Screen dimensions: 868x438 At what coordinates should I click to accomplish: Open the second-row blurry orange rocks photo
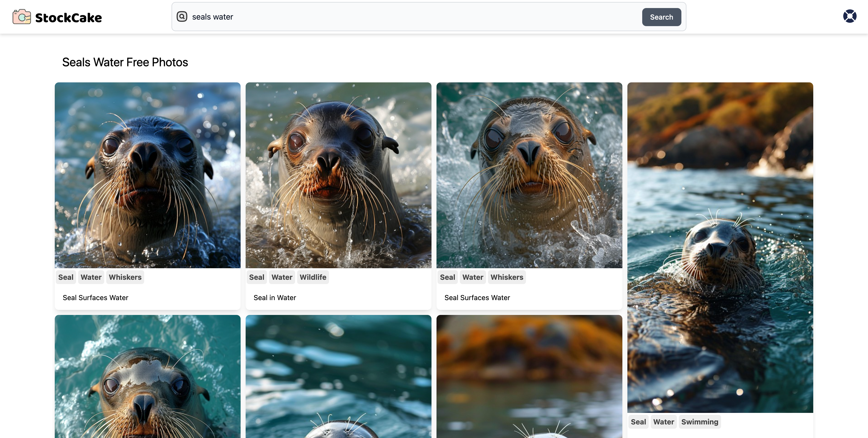click(x=529, y=376)
